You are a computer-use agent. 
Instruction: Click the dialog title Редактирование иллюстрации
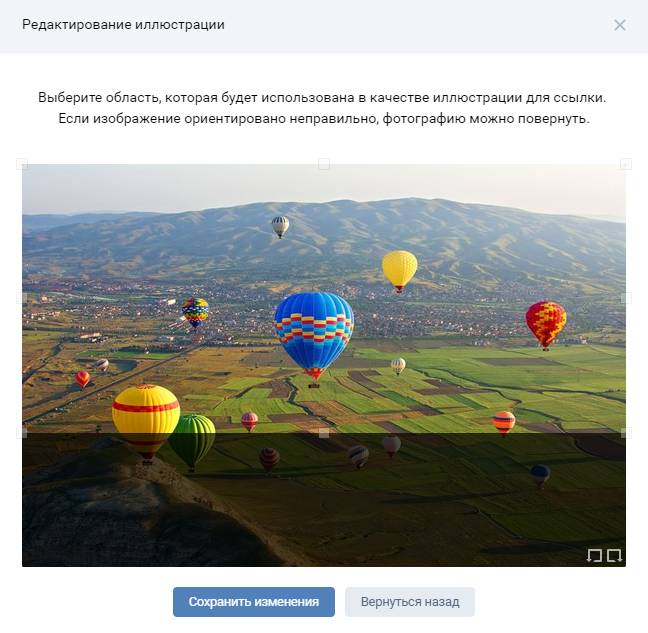[123, 25]
